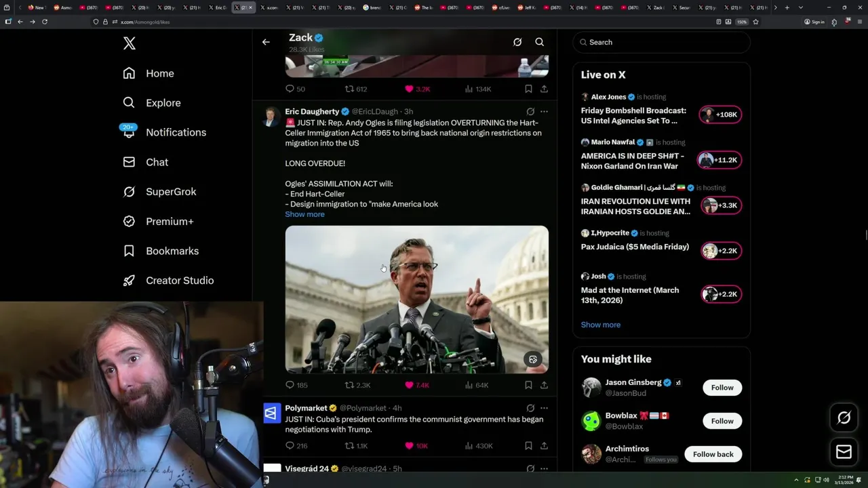Repost the post with 612 reposts
This screenshot has width=868, height=488.
tap(356, 89)
